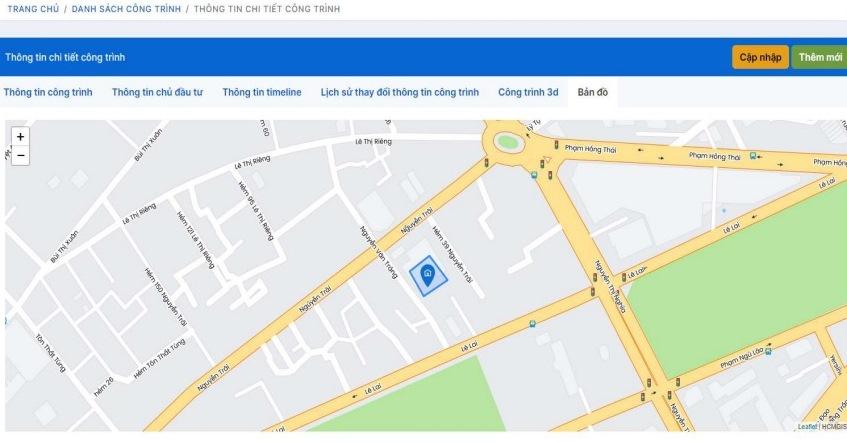View Lịch sử thay đổi thông tin tab
The width and height of the screenshot is (847, 443).
[399, 92]
